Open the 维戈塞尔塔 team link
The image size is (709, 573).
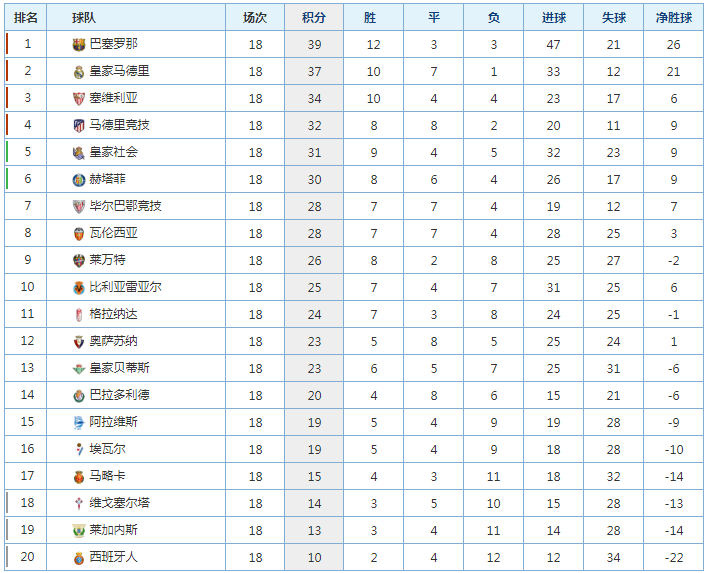(x=119, y=503)
